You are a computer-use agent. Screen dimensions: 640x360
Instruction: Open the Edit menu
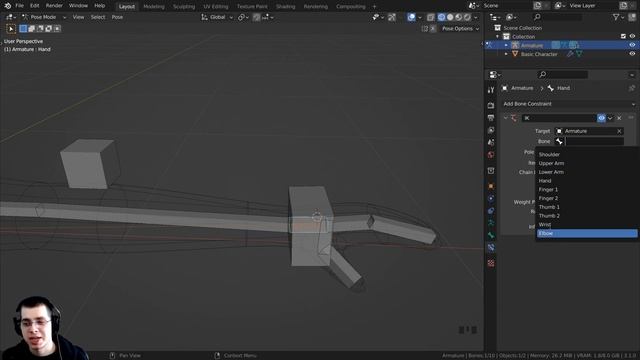coord(35,6)
